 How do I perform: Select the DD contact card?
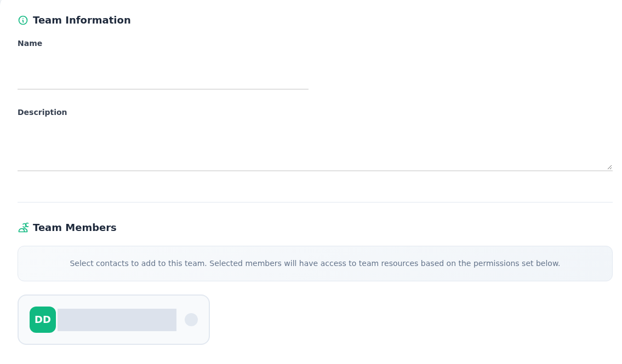(x=113, y=320)
